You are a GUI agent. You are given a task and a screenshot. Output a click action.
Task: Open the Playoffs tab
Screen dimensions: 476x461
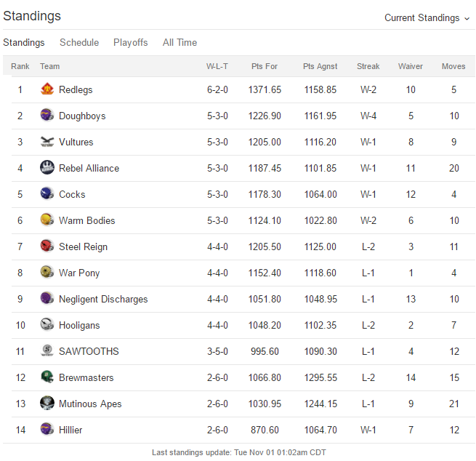pyautogui.click(x=131, y=42)
